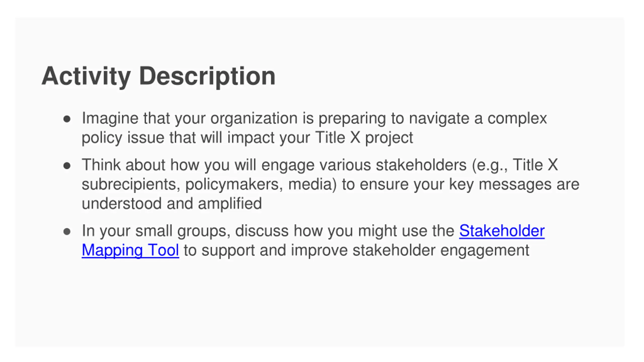Select the "Activity Description" slide heading

click(158, 76)
